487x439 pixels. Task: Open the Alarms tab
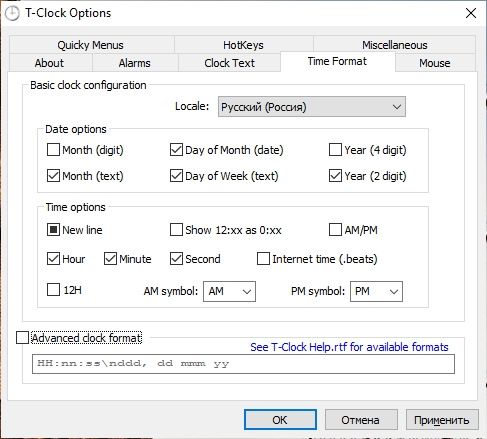[135, 63]
